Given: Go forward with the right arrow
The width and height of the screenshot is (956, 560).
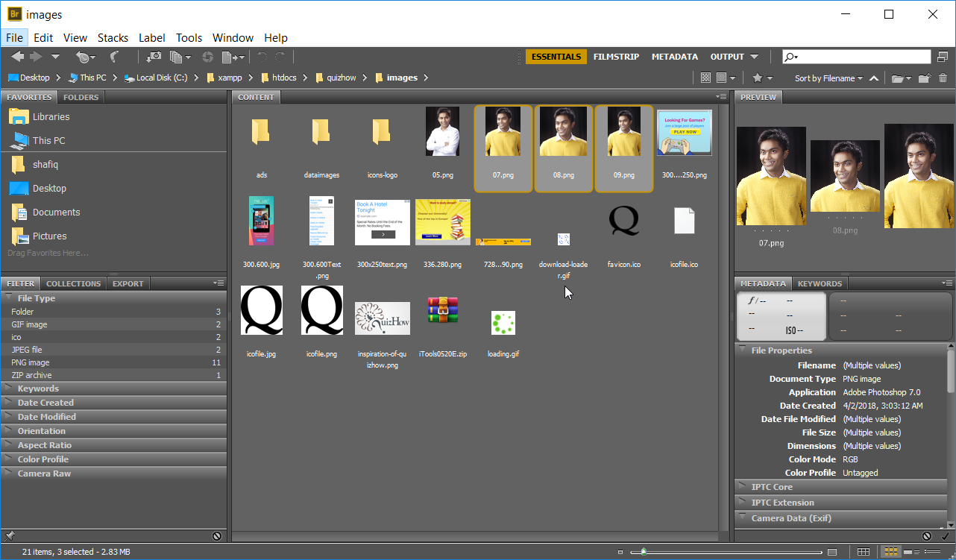Looking at the screenshot, I should (35, 57).
